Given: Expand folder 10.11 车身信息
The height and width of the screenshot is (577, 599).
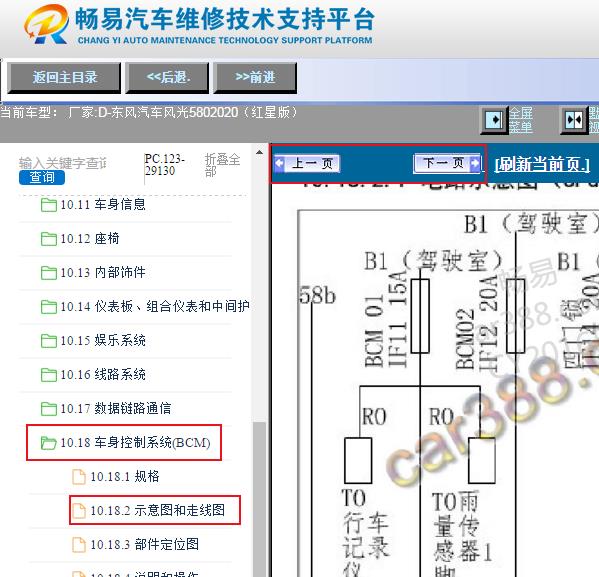Looking at the screenshot, I should coord(103,205).
